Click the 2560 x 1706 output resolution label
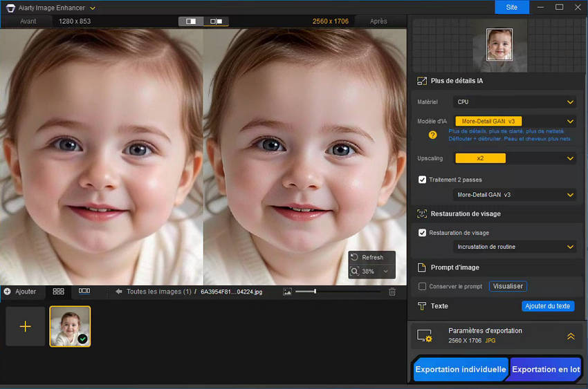 coord(331,21)
